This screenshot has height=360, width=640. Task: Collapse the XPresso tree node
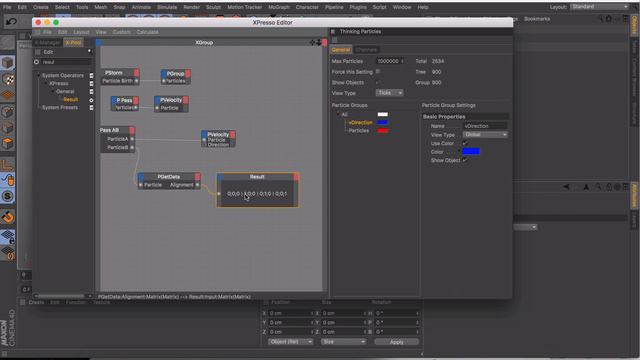[46, 83]
